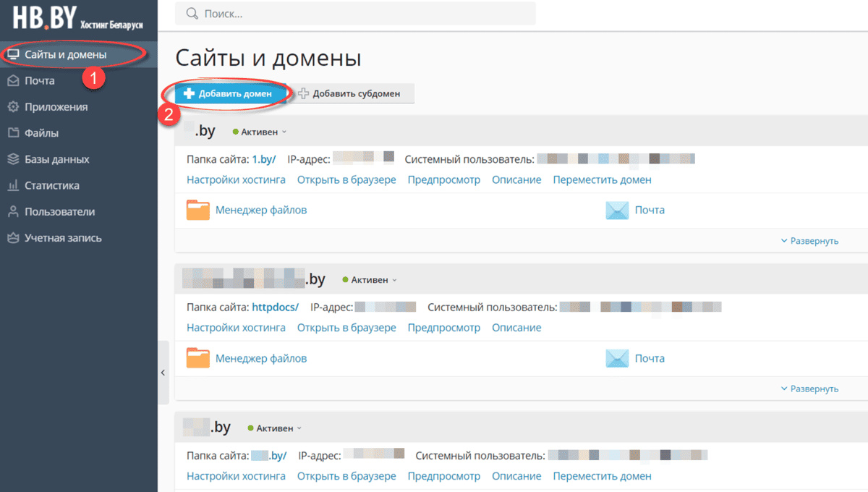Click Предпросмотр in the httpdocs domain block
868x492 pixels.
tap(444, 328)
